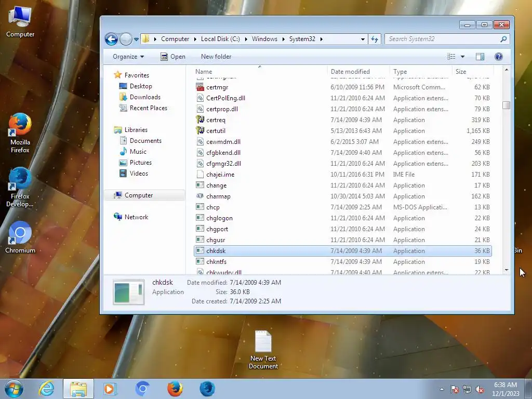Image resolution: width=532 pixels, height=399 pixels.
Task: Open the recent pages dropdown arrow
Action: click(137, 39)
